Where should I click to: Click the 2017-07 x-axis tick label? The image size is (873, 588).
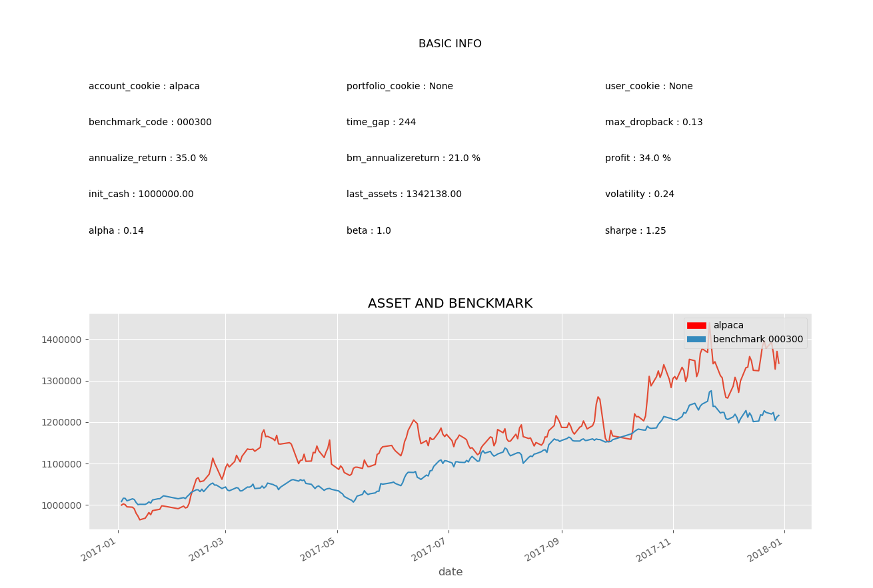coord(431,549)
